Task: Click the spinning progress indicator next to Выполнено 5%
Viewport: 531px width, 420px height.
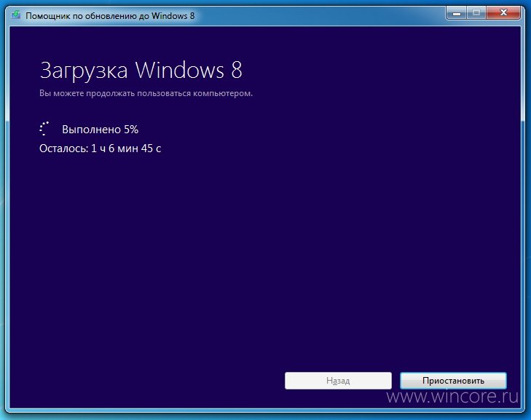Action: tap(44, 129)
